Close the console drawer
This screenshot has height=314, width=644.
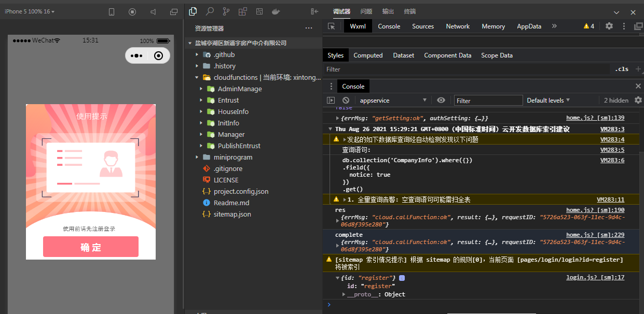click(638, 86)
